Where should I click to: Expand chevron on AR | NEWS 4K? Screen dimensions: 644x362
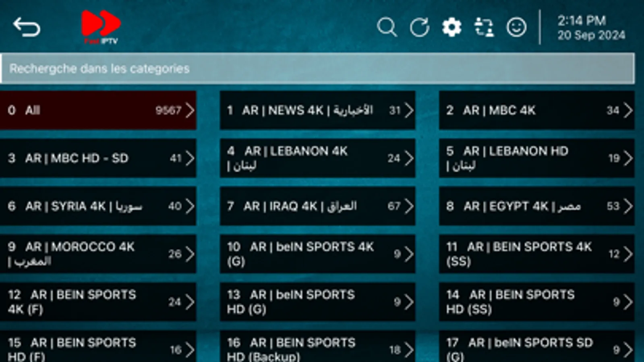(x=409, y=110)
